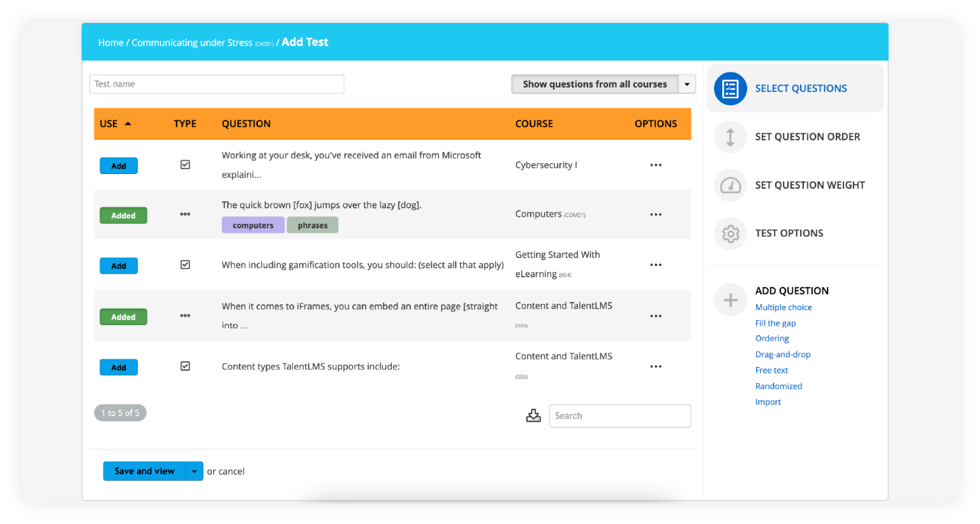Open options ellipsis for the Microsoft email question
The height and width of the screenshot is (524, 980).
[655, 165]
